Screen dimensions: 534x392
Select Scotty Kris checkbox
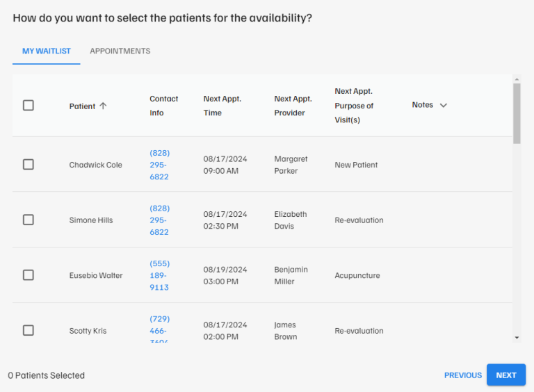click(29, 330)
